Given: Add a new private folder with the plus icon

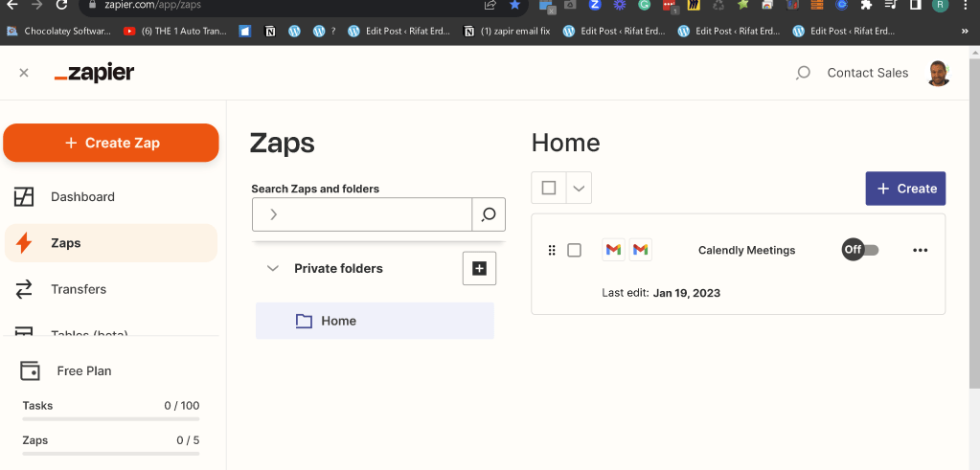Looking at the screenshot, I should (x=479, y=268).
